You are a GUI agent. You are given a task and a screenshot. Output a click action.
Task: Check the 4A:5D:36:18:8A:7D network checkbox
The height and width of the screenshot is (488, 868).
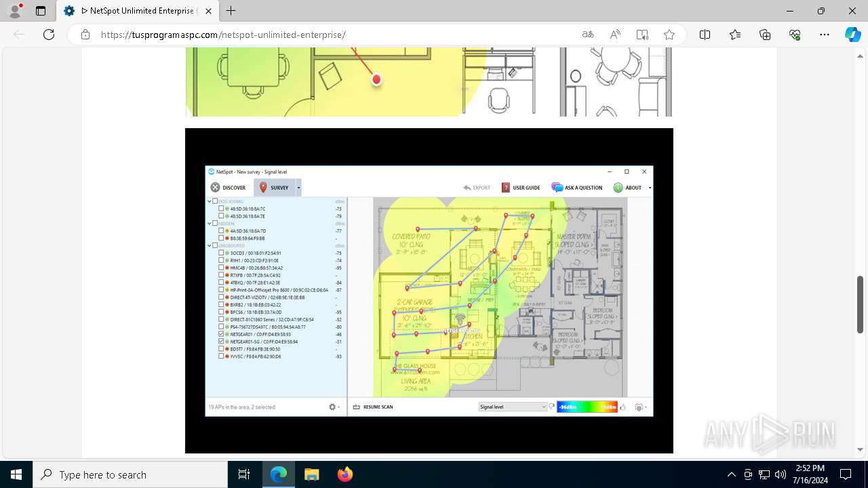click(221, 231)
